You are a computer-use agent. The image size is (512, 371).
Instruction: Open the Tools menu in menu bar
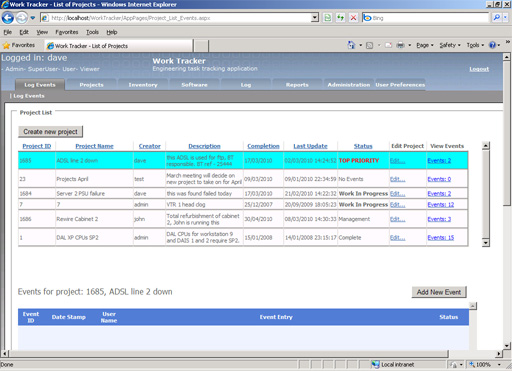[92, 32]
